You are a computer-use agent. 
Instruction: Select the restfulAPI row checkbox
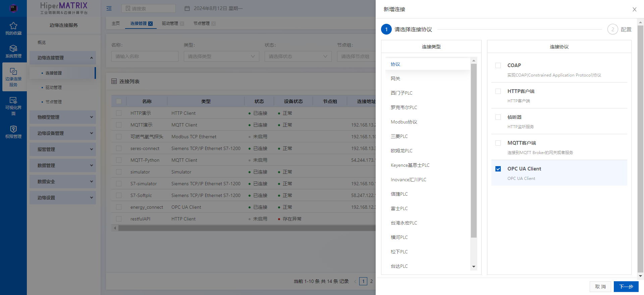pos(118,219)
